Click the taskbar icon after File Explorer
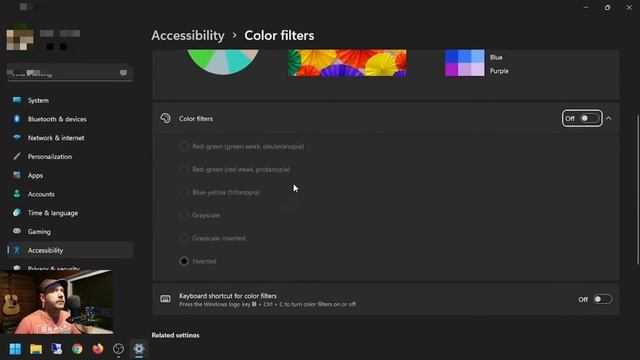 click(56, 349)
